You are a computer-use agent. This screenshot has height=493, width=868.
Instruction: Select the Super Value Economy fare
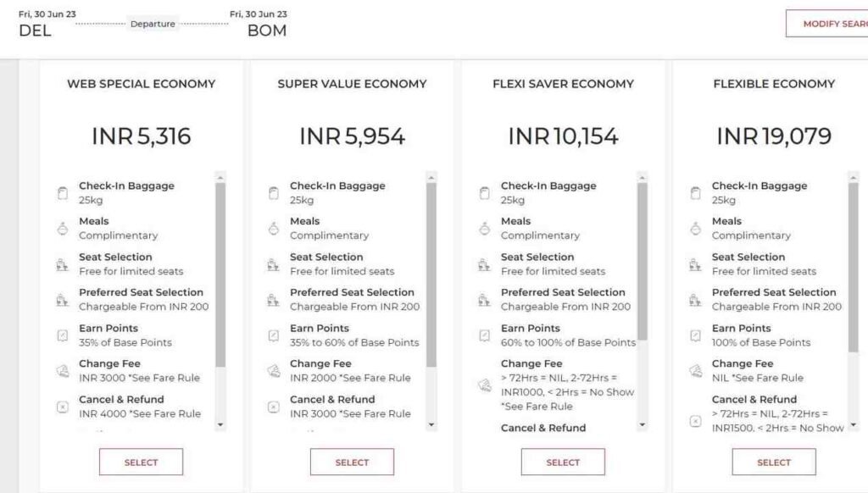pos(351,462)
